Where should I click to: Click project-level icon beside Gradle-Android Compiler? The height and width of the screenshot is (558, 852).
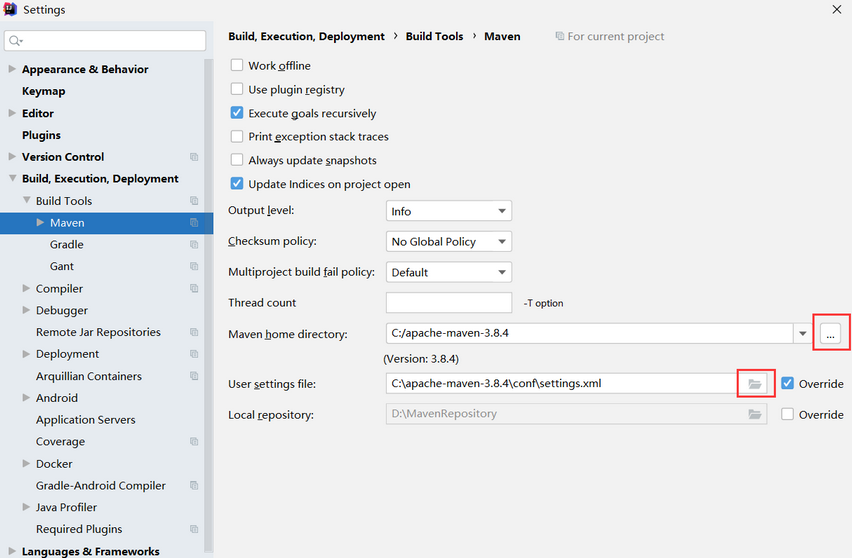click(194, 486)
